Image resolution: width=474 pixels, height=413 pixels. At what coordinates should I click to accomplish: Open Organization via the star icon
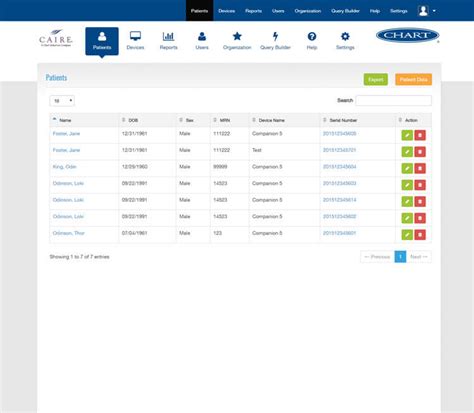click(237, 41)
